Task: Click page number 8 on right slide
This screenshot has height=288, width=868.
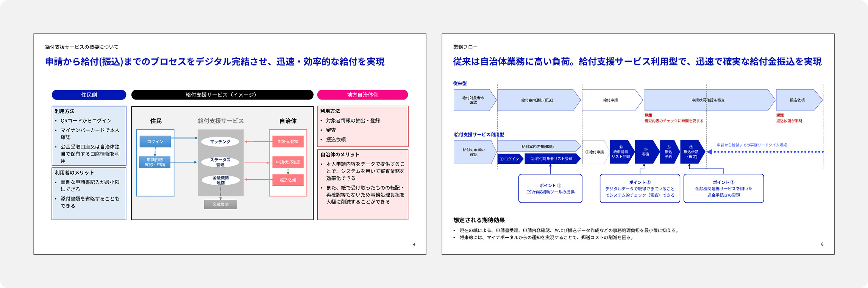Action: click(x=822, y=244)
